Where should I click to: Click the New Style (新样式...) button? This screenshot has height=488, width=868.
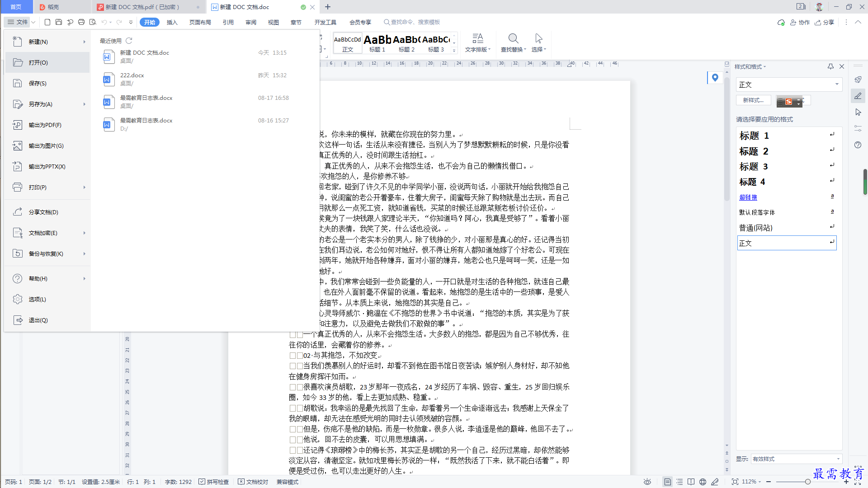tap(753, 100)
